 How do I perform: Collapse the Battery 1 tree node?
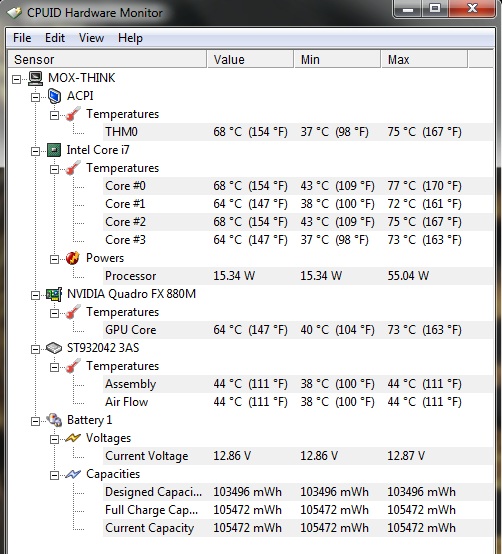point(35,421)
